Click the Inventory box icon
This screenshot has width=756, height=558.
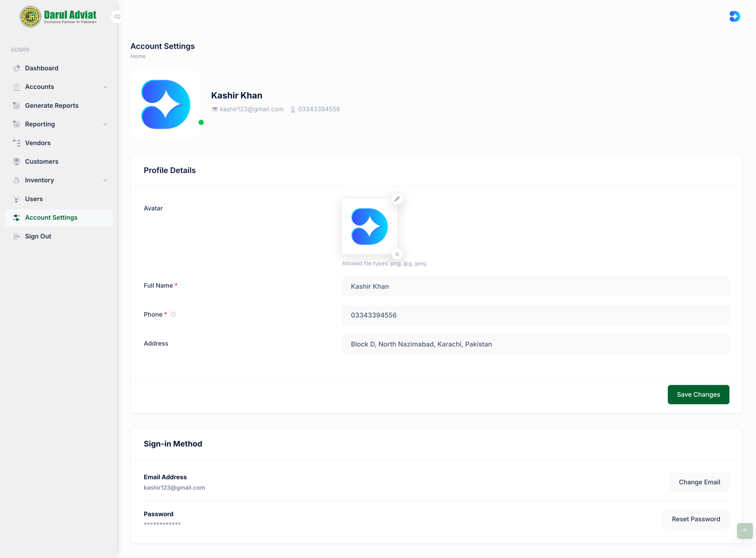pos(16,180)
